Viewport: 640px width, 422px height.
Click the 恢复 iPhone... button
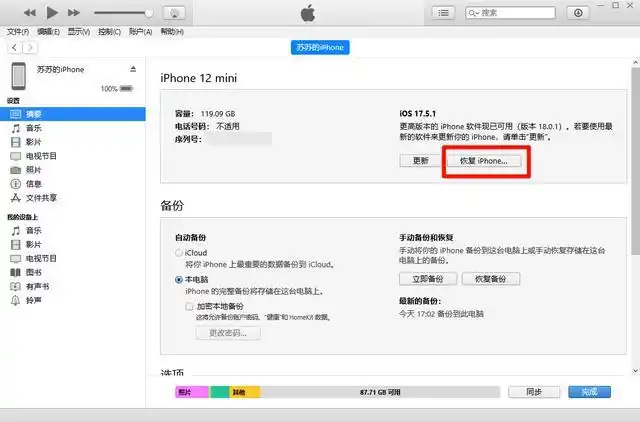(x=484, y=161)
